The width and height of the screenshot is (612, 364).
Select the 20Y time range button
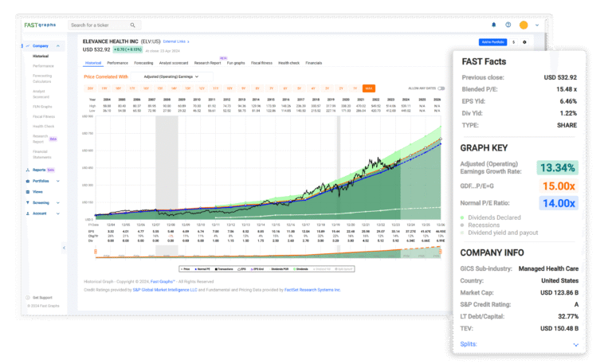[x=90, y=88]
